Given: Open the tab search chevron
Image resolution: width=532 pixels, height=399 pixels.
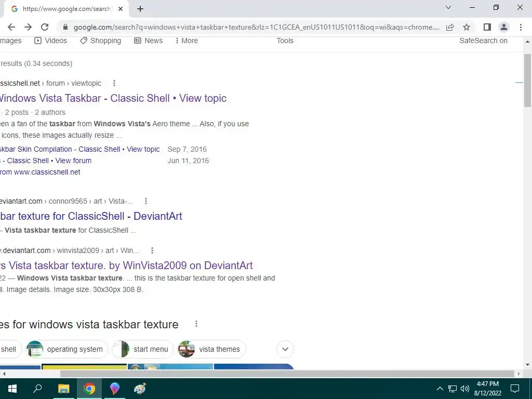Looking at the screenshot, I should click(x=448, y=7).
